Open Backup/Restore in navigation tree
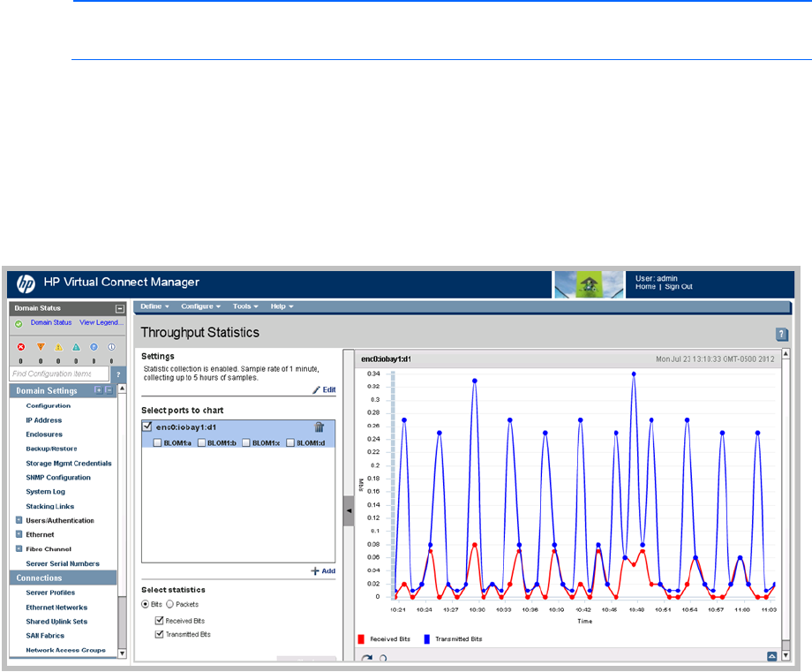The width and height of the screenshot is (812, 672). point(51,449)
